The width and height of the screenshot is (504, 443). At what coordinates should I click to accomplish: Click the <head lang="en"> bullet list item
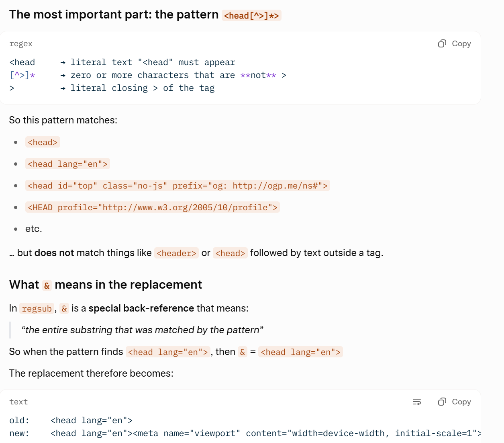[x=67, y=164]
